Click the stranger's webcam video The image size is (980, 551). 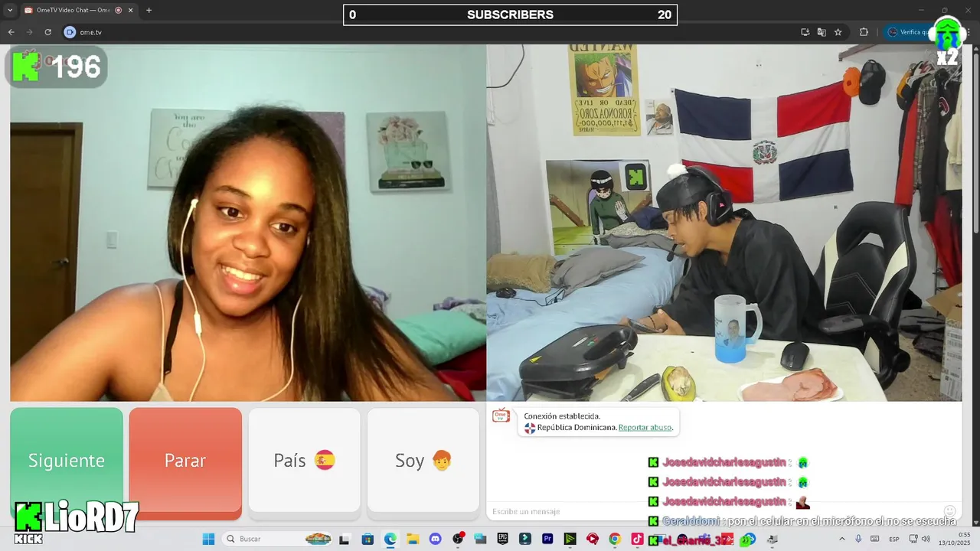coord(248,223)
